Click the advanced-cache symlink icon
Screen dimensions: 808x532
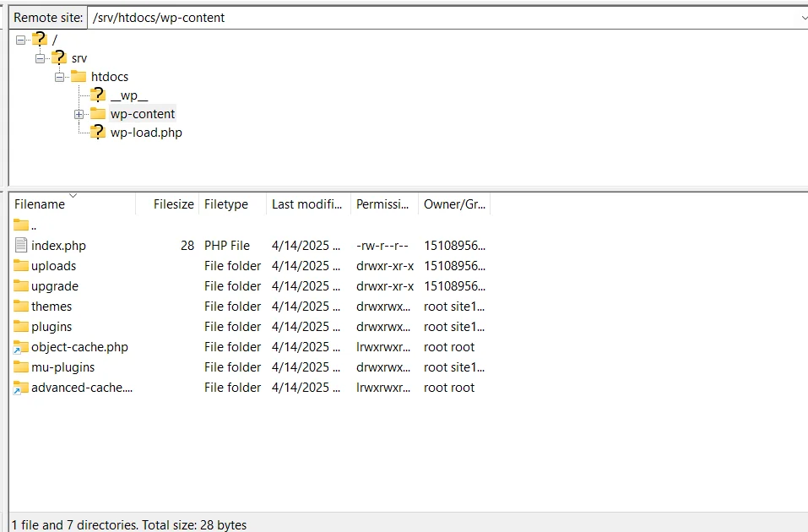pos(21,388)
